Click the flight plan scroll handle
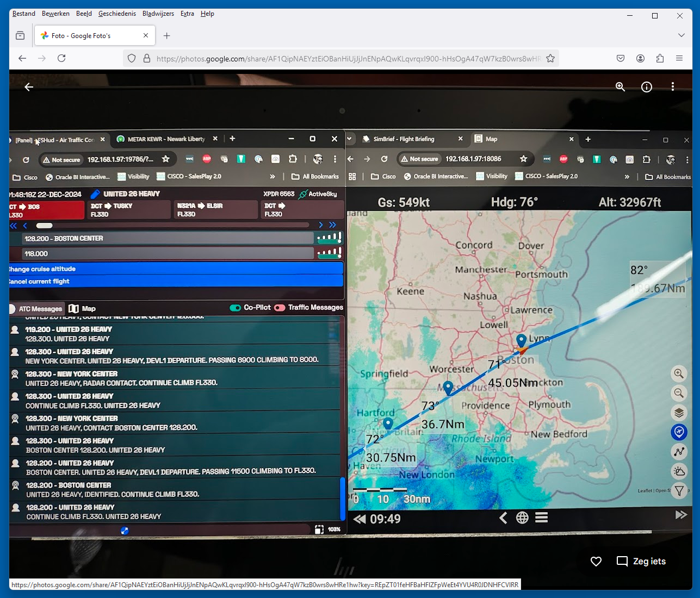This screenshot has width=700, height=598. point(45,226)
